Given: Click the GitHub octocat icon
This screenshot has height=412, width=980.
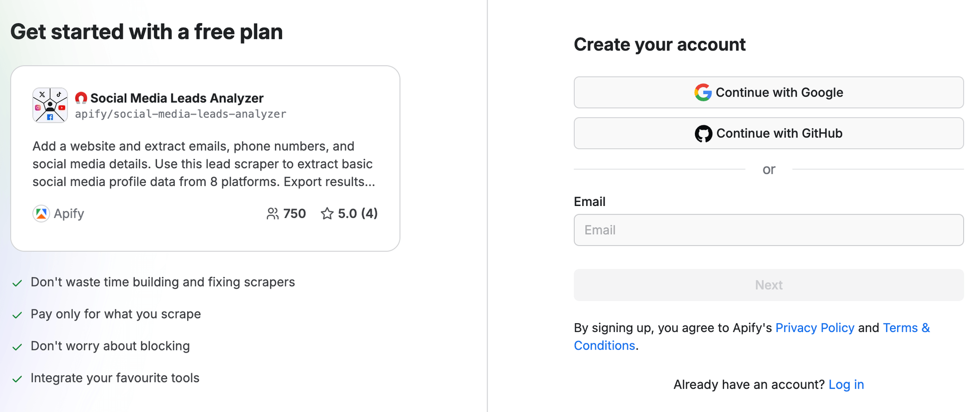Looking at the screenshot, I should tap(703, 133).
